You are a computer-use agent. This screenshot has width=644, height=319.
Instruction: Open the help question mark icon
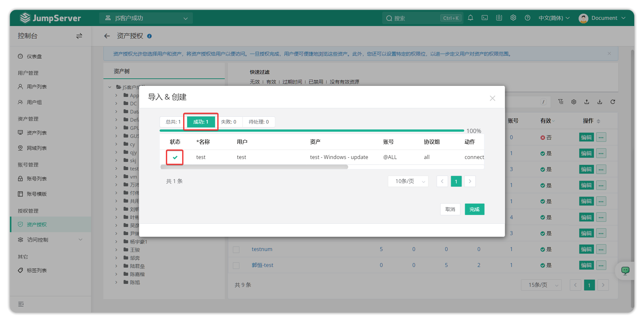point(528,18)
